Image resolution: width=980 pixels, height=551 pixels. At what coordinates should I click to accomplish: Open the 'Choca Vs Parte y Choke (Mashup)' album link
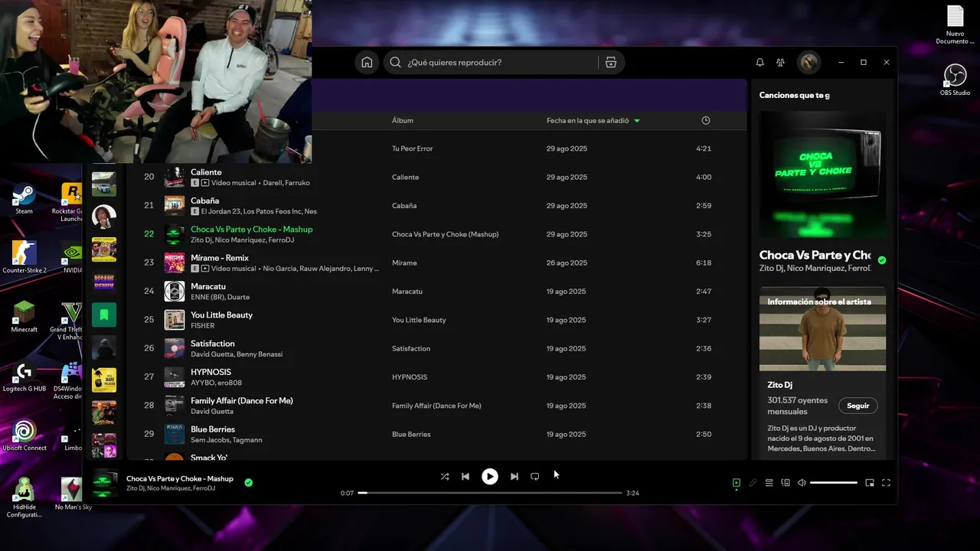(445, 234)
